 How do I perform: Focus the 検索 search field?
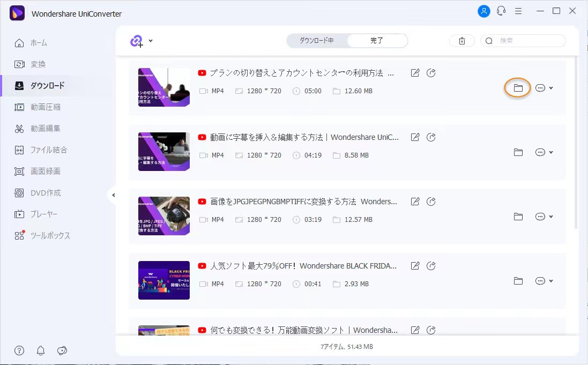pyautogui.click(x=523, y=41)
